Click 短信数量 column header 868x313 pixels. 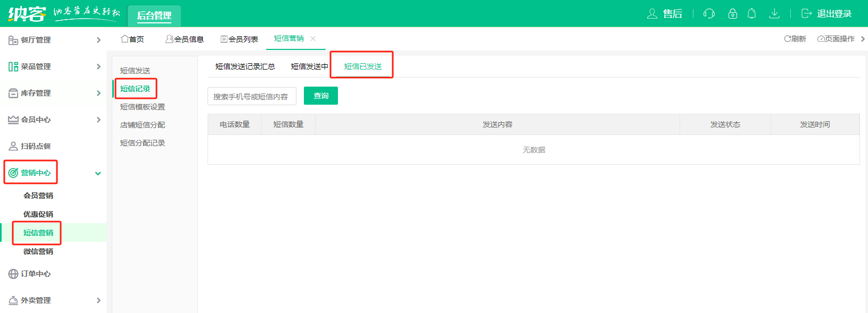pos(288,124)
